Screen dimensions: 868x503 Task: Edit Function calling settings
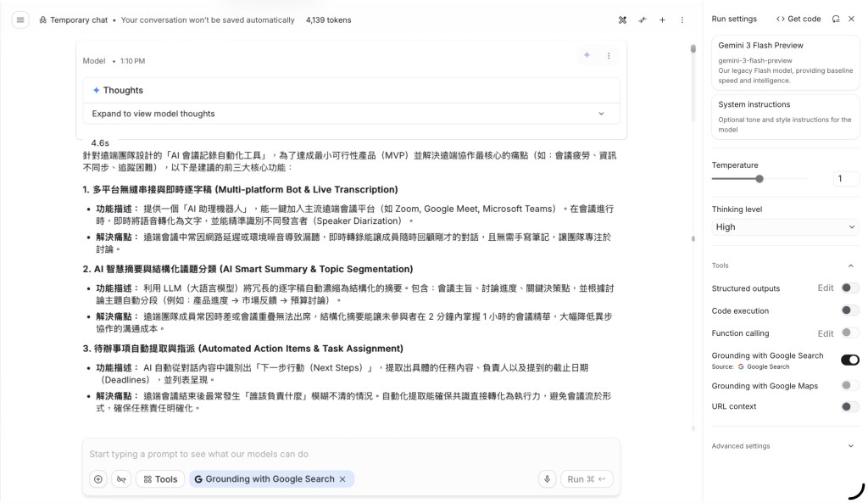point(826,333)
